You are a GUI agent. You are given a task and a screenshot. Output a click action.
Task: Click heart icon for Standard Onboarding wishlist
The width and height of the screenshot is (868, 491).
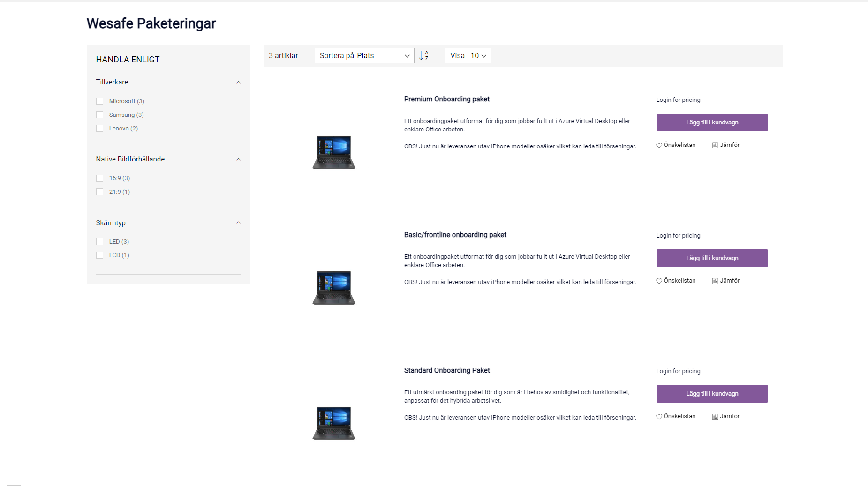[659, 417]
